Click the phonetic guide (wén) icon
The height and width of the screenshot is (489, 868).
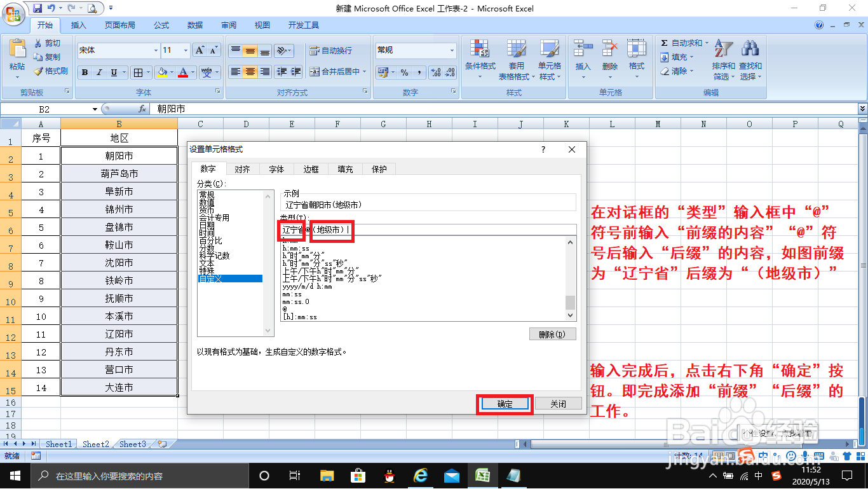207,72
